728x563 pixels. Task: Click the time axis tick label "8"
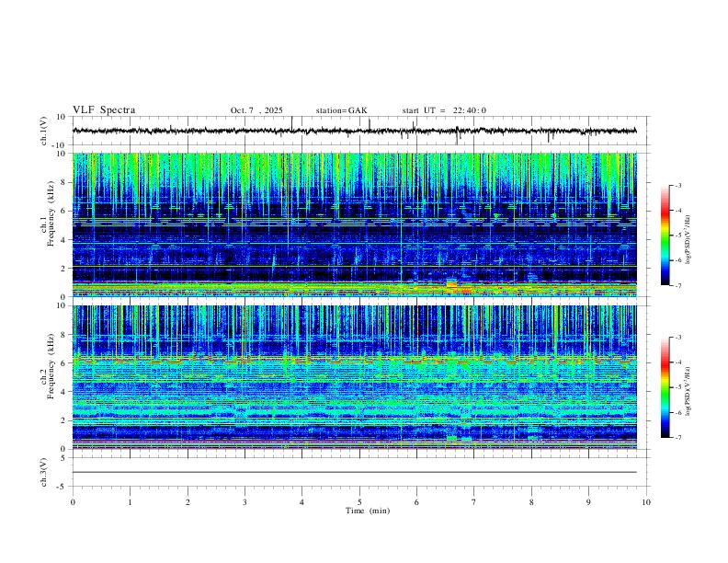click(x=531, y=502)
